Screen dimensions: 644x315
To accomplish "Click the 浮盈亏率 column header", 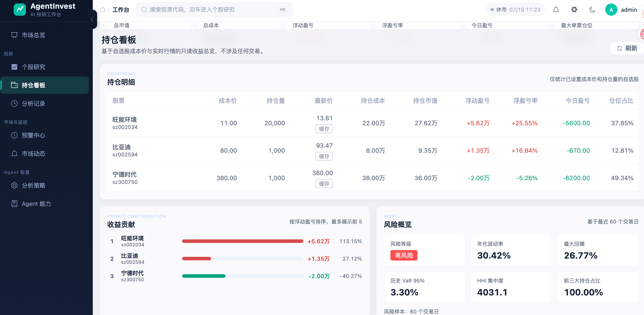I will point(525,101).
